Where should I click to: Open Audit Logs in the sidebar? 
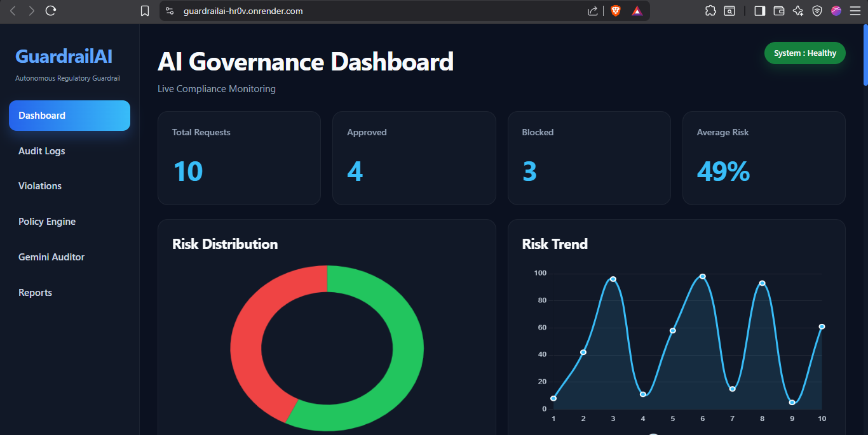pyautogui.click(x=69, y=151)
